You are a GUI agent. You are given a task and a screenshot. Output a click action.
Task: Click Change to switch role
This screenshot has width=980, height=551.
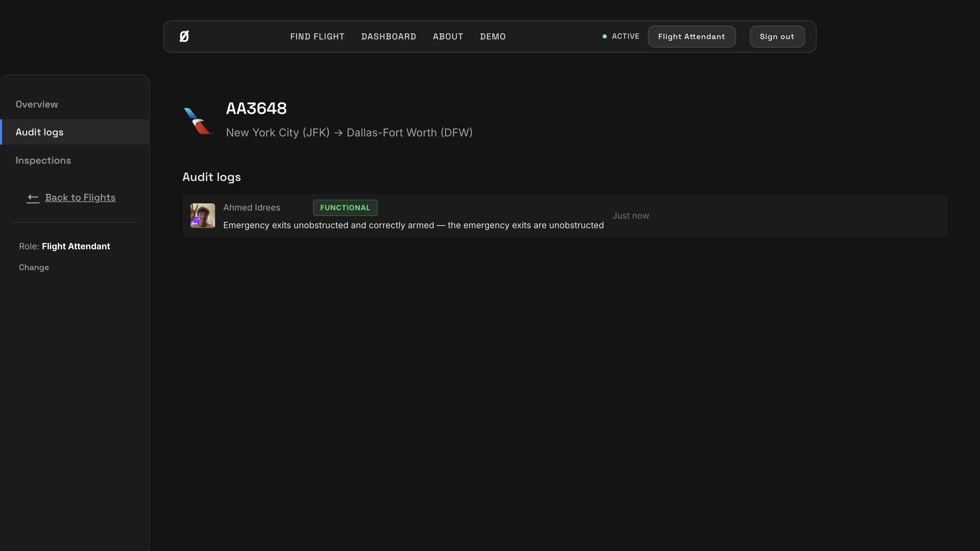pos(34,267)
